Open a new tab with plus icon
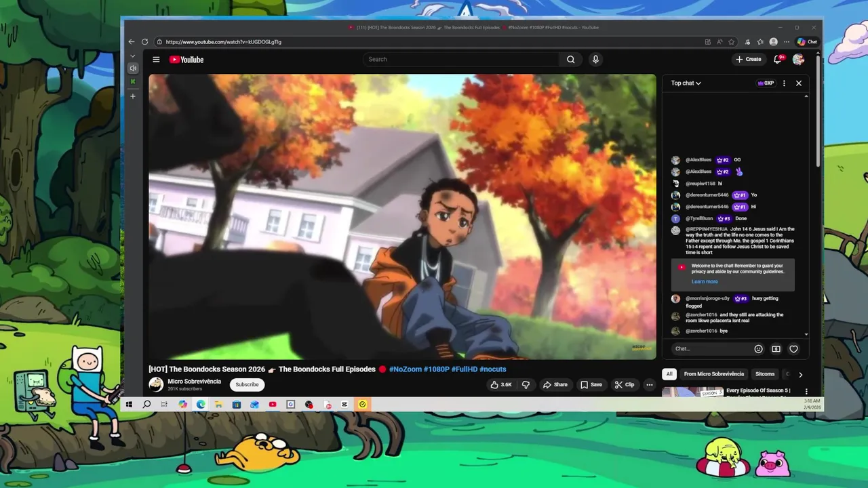The image size is (868, 488). click(x=133, y=96)
